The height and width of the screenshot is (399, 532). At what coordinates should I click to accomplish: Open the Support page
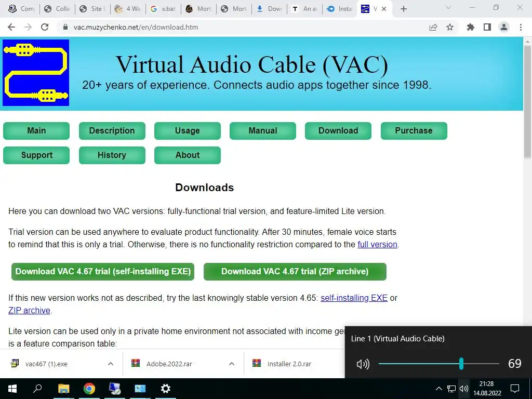coord(36,155)
